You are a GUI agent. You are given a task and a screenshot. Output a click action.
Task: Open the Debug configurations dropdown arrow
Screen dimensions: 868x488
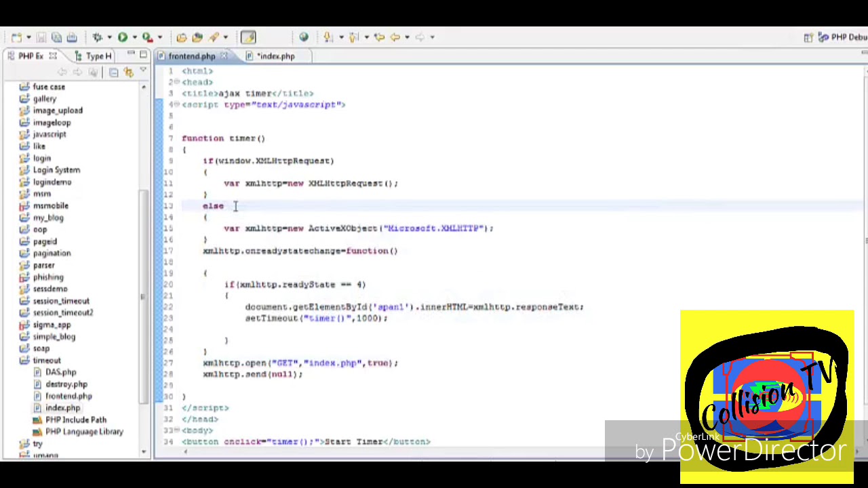(109, 37)
